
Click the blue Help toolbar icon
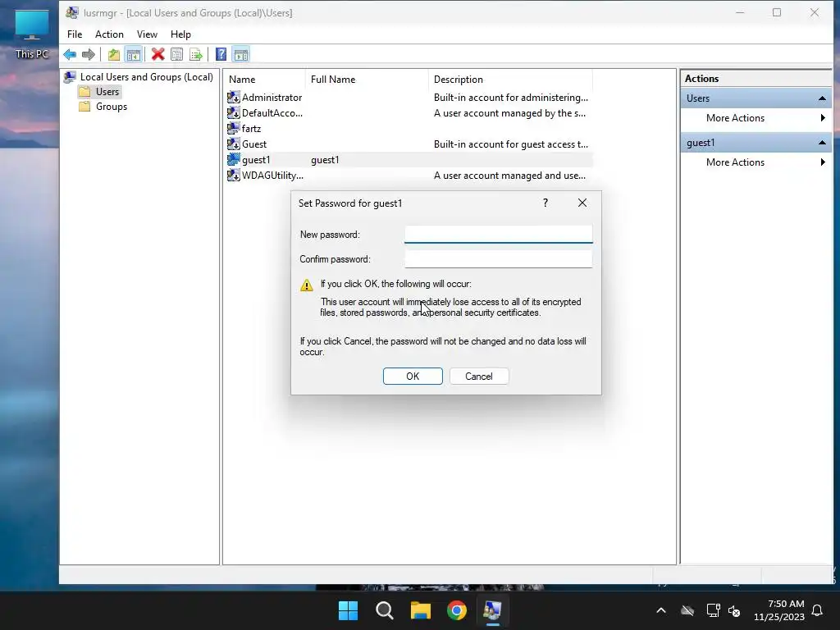coord(221,54)
